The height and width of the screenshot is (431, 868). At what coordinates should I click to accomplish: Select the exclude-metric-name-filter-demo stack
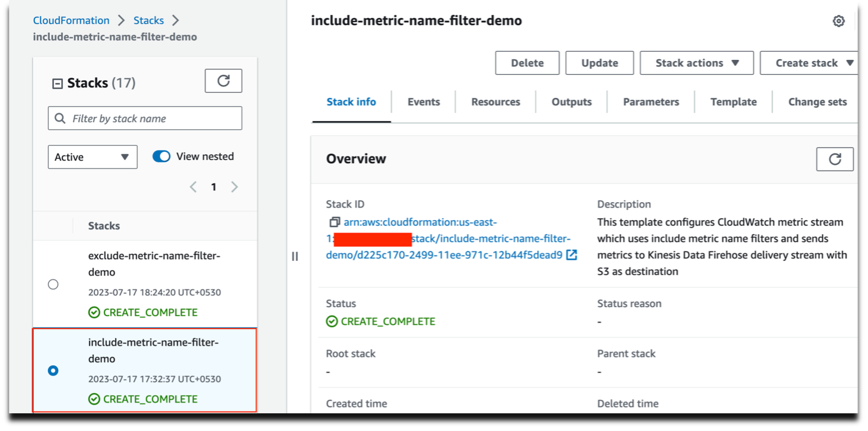pos(53,284)
